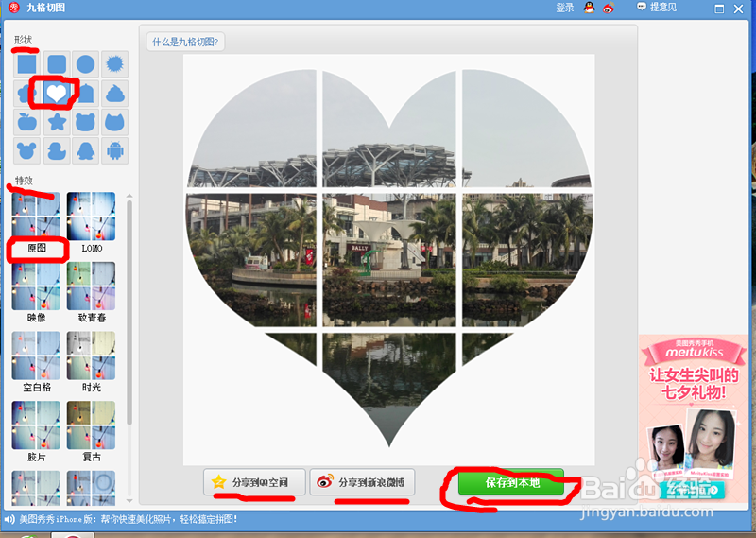Open the meitukiss advertisement banner
Screen dimensions: 756x538
tap(694, 419)
